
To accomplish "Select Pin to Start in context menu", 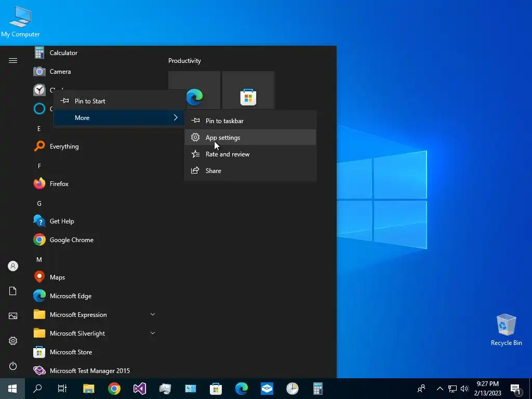I will point(119,101).
